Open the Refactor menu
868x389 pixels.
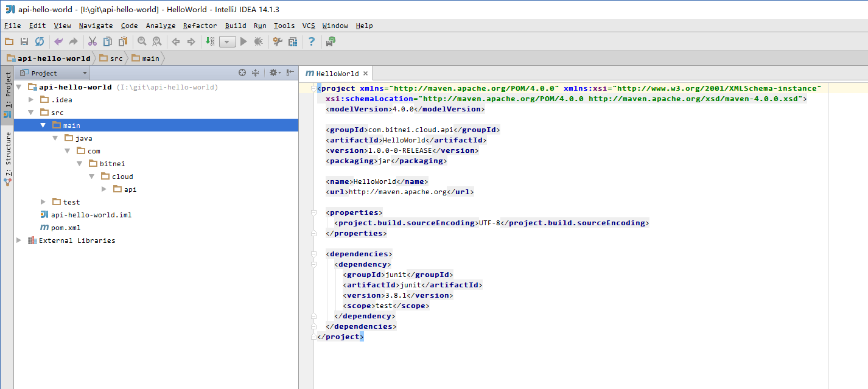point(200,26)
